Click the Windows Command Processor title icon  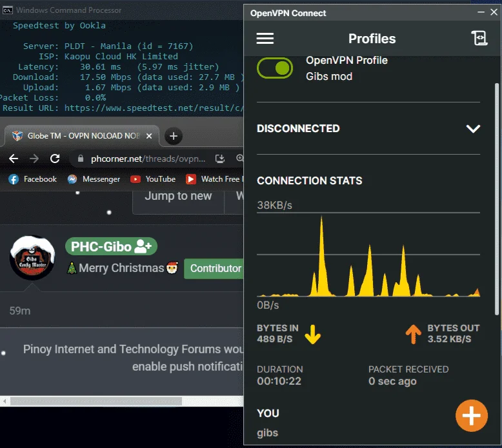tap(8, 10)
